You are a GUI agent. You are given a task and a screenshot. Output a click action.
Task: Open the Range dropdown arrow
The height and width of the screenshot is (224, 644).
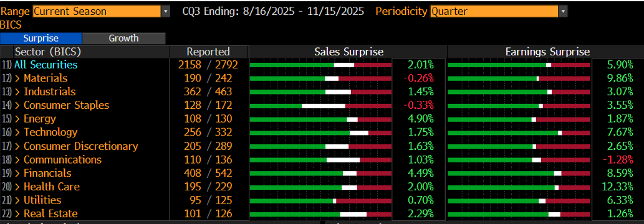tap(165, 11)
